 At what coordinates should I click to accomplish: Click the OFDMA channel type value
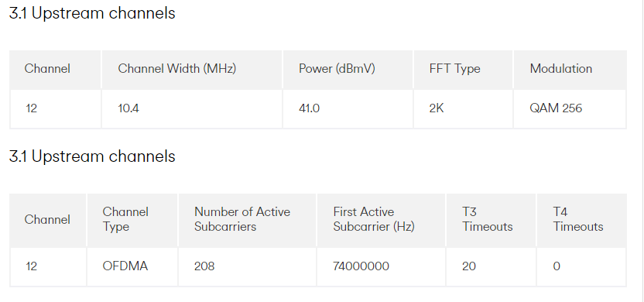click(125, 266)
